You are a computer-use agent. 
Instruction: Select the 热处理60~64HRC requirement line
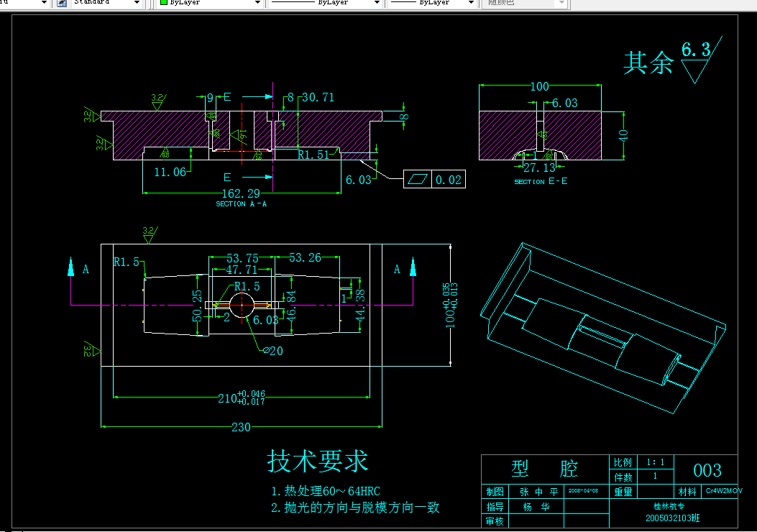click(x=326, y=491)
